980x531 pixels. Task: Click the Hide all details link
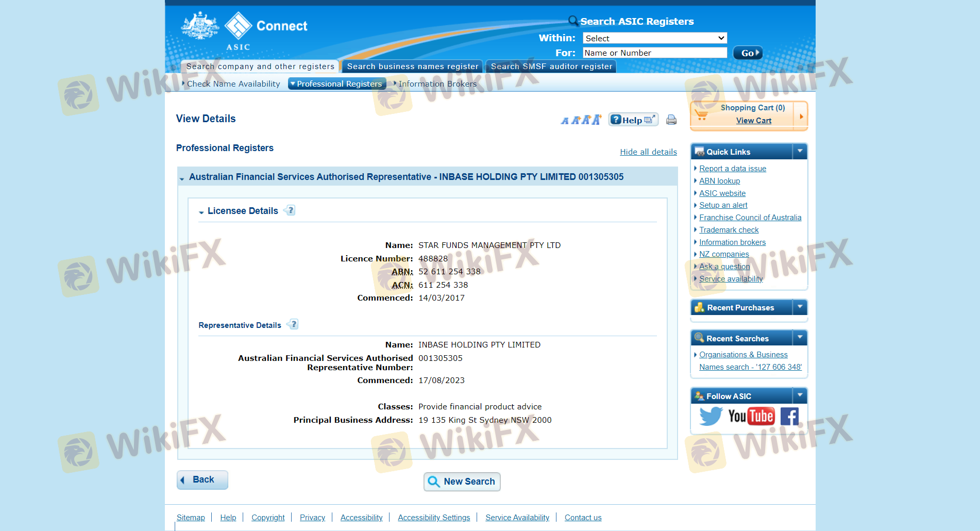point(648,152)
